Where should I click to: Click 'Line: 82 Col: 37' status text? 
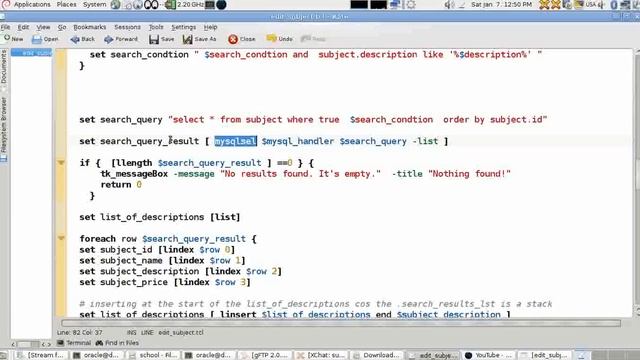(x=80, y=333)
